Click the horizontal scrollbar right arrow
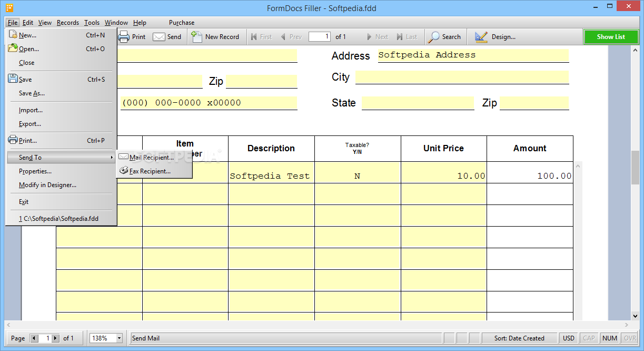 click(626, 325)
